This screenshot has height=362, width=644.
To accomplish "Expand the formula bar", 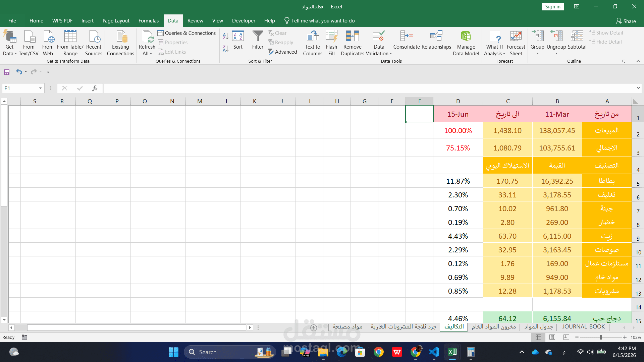I will (x=638, y=88).
